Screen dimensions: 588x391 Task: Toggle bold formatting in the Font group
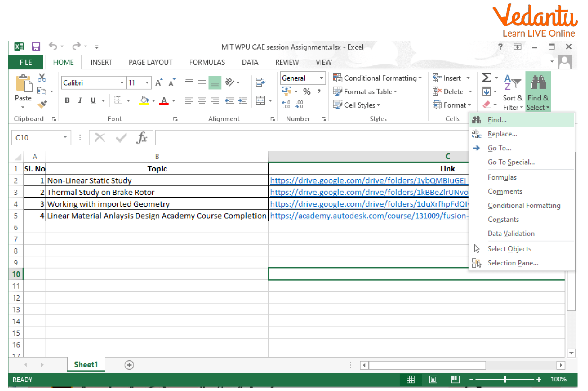(67, 100)
